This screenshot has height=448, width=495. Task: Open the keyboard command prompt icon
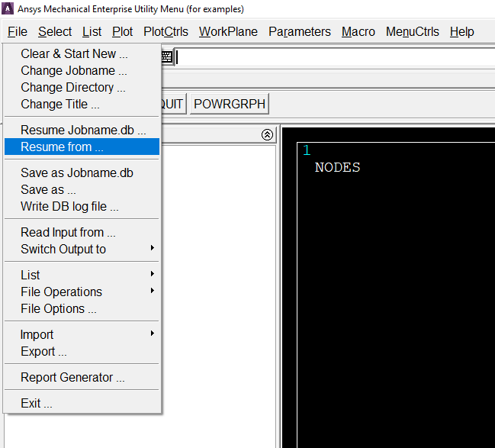167,57
